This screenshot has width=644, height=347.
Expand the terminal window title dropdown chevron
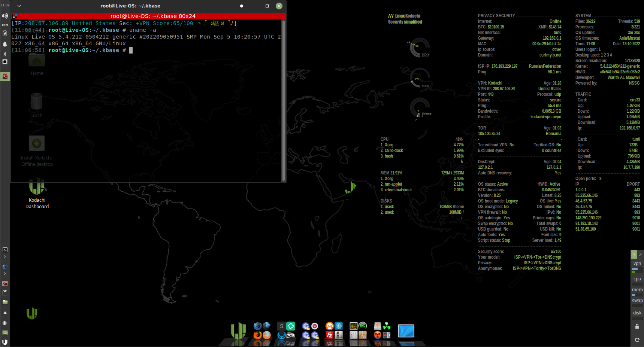19,6
